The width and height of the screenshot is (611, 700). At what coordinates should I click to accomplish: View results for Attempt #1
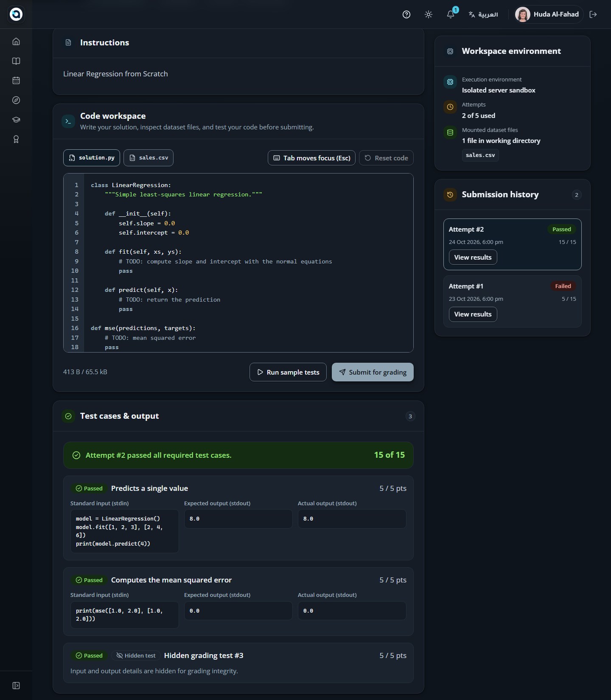tap(473, 314)
